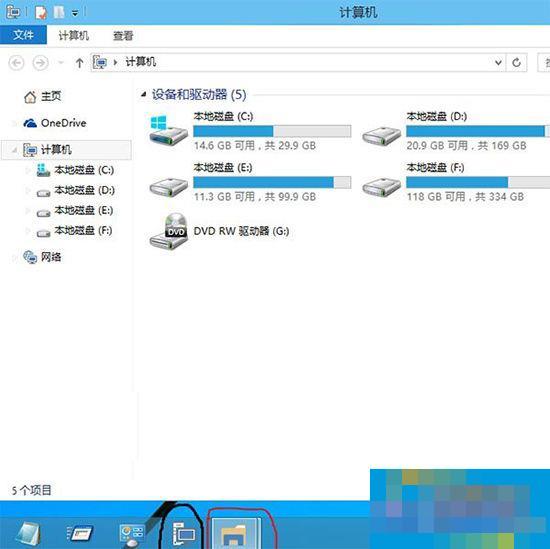Click the 本地磁盘 (C:) label in content
The height and width of the screenshot is (549, 550).
(223, 116)
